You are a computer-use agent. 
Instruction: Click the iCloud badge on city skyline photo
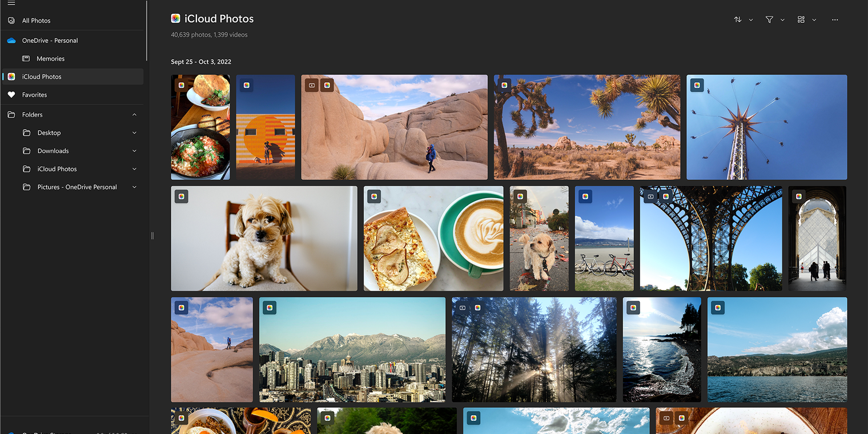coord(270,308)
